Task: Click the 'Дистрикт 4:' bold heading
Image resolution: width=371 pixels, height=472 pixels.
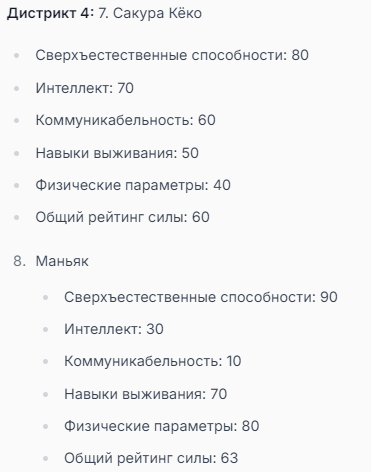Action: (x=48, y=14)
